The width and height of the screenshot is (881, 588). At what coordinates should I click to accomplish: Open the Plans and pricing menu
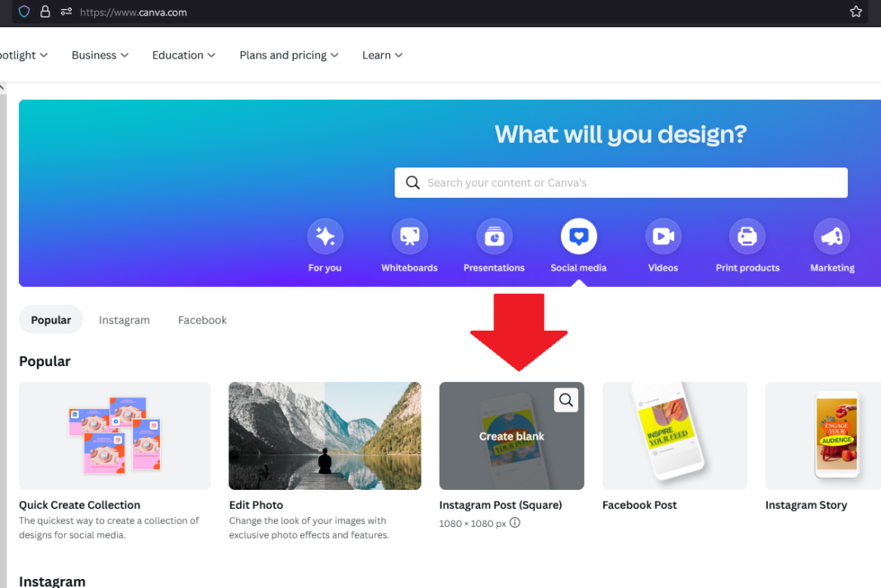point(288,54)
